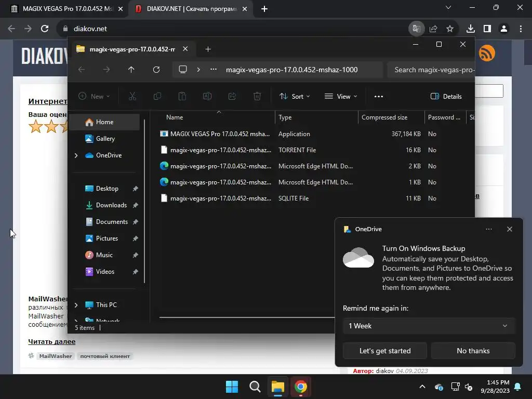The width and height of the screenshot is (532, 399).
Task: Open Gallery in Explorer sidebar
Action: (105, 139)
